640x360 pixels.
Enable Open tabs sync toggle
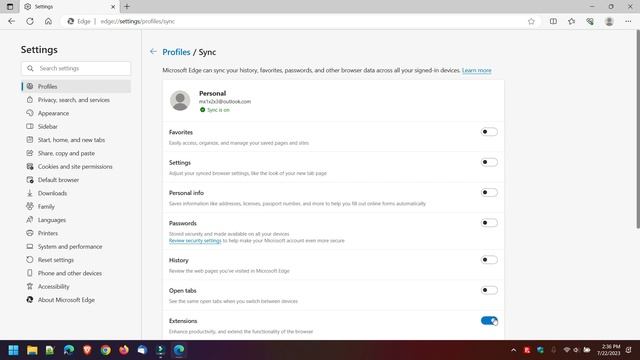pos(489,290)
